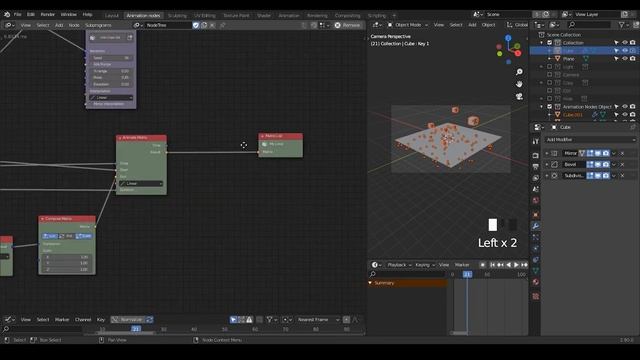Collapse Animation Nodes Object collection
Viewport: 640px width, 360px height.
[542, 107]
